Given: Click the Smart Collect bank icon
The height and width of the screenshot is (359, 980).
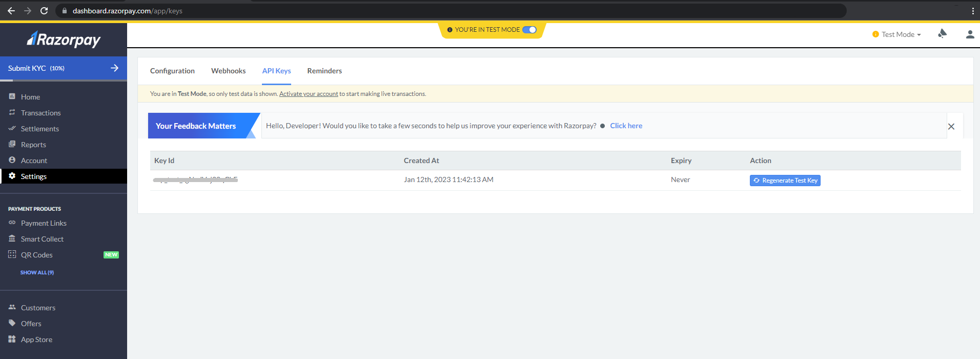Looking at the screenshot, I should pyautogui.click(x=12, y=238).
